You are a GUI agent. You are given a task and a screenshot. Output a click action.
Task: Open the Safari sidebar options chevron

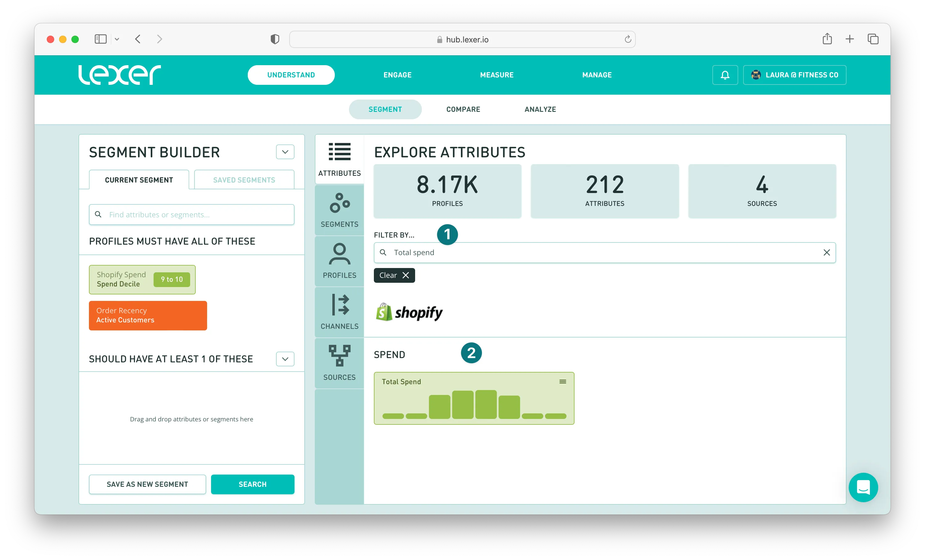[x=117, y=39]
